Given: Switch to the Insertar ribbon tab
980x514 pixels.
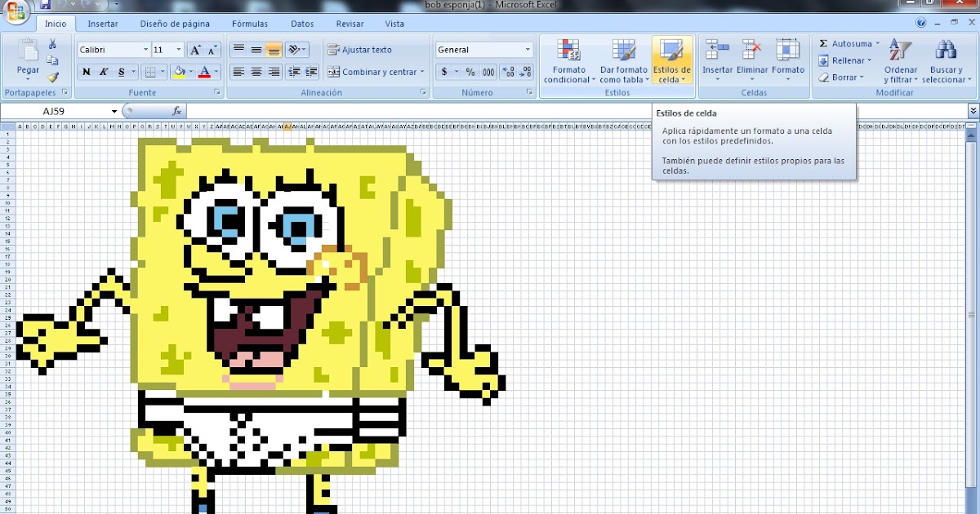Looking at the screenshot, I should tap(103, 24).
